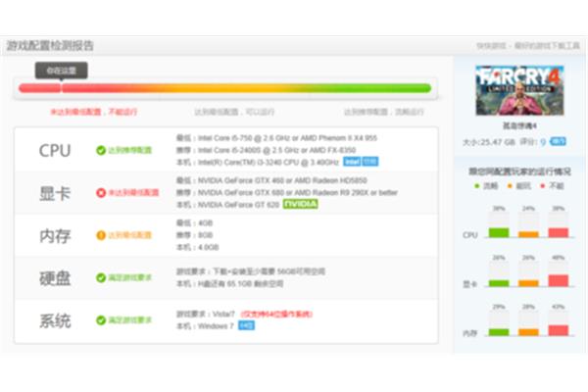The height and width of the screenshot is (392, 588).
Task: Click the Intel Core i5-750 minimum CPU line
Action: tap(276, 138)
